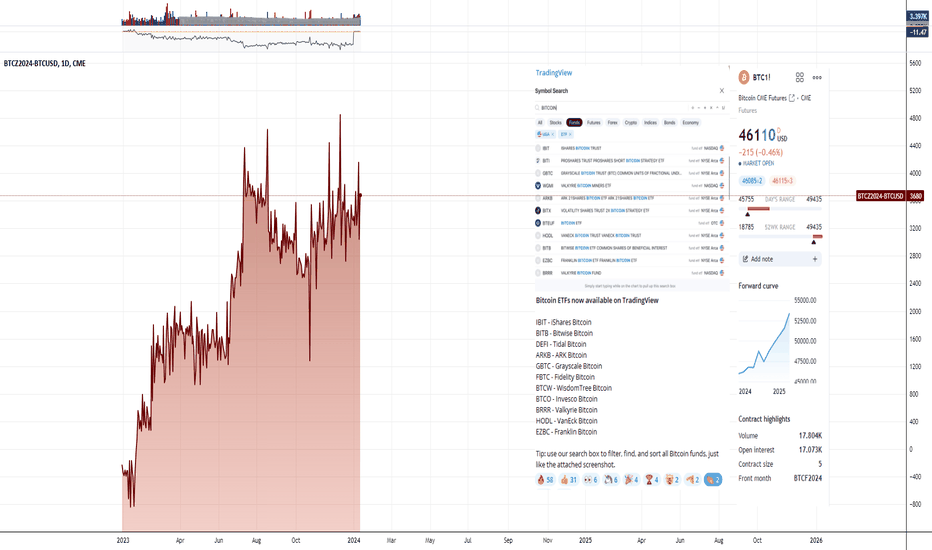Open the BTC1! layout grid icon

click(x=799, y=77)
